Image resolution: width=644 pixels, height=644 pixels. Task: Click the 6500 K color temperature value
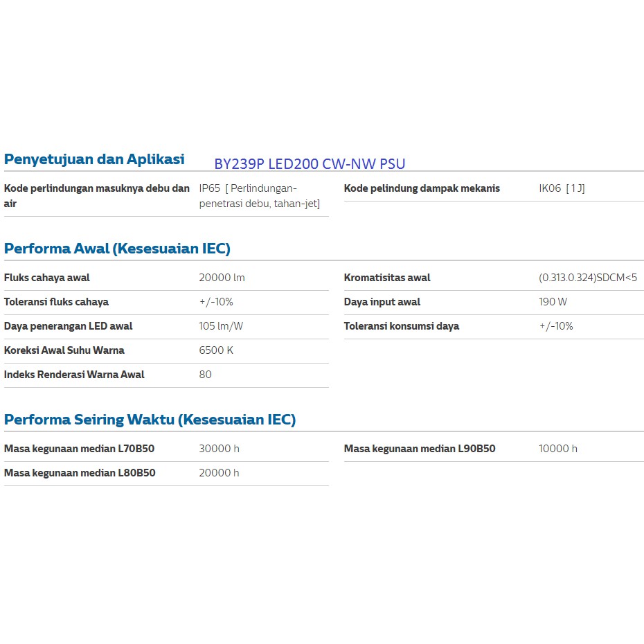click(216, 350)
